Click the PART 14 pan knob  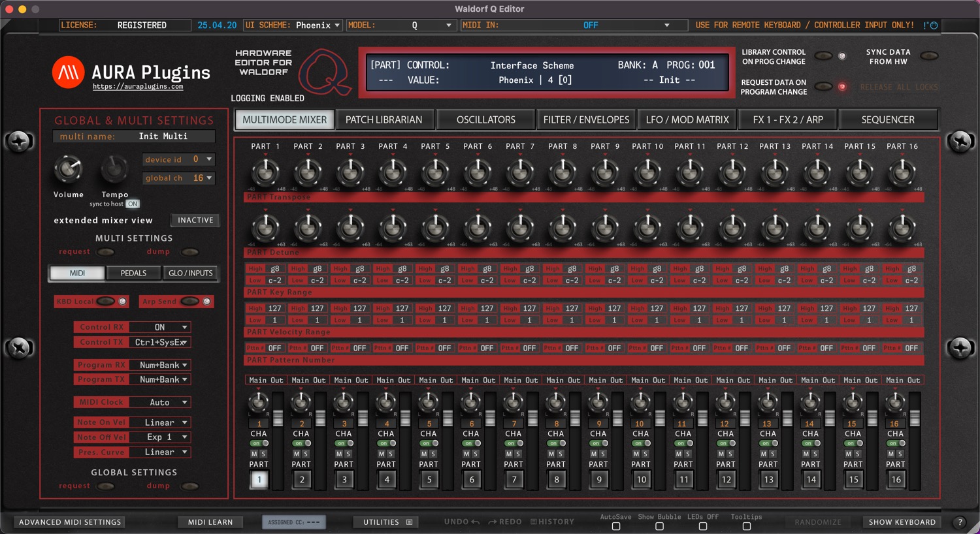(x=811, y=402)
